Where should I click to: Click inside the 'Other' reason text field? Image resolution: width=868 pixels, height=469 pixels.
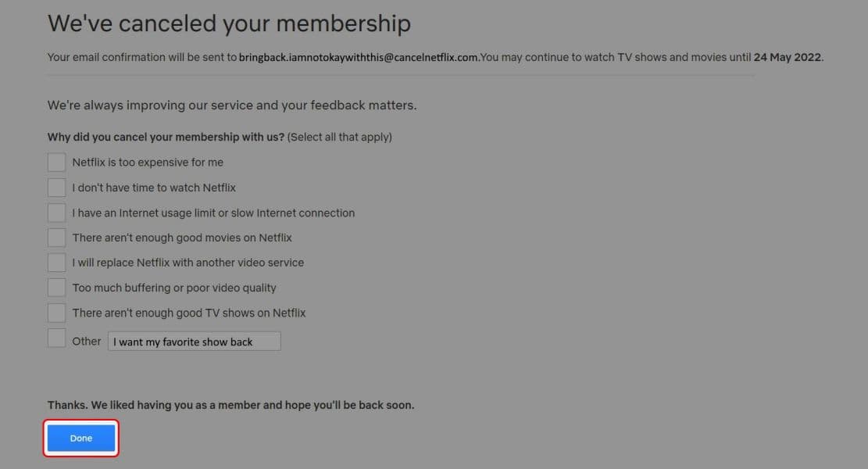[194, 341]
